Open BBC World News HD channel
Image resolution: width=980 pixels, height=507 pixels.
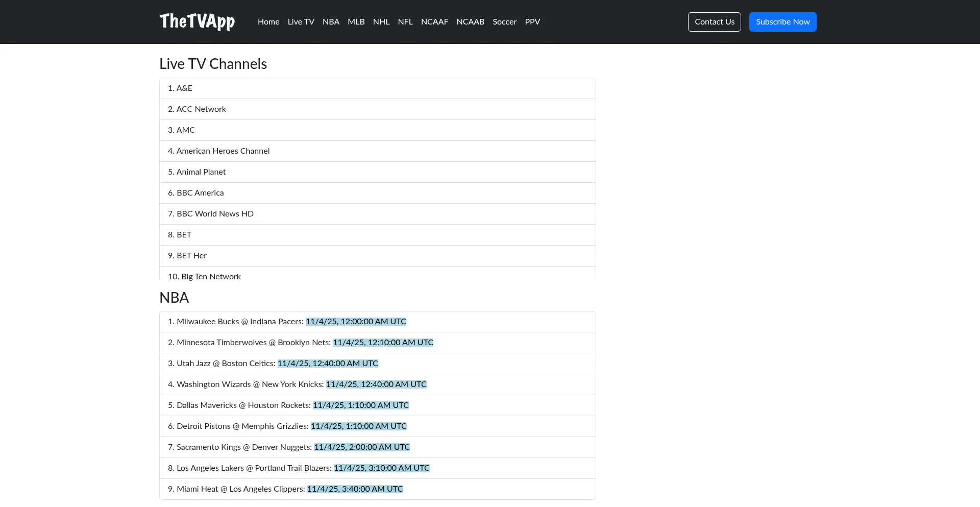click(215, 214)
